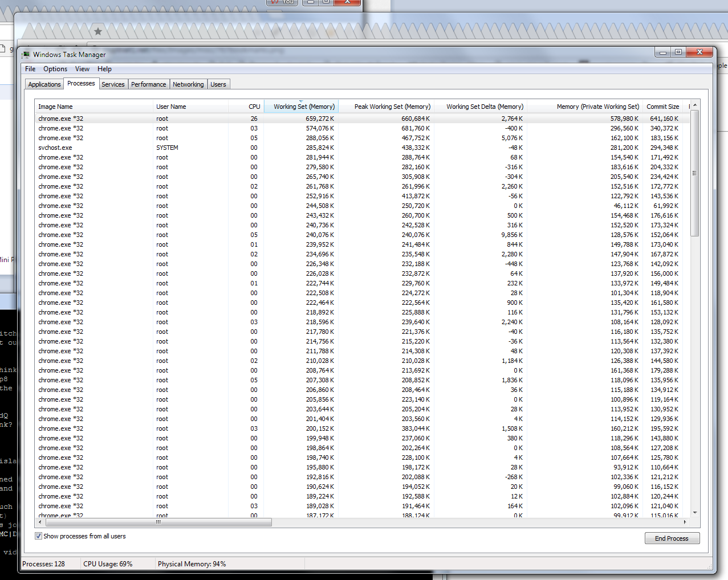Click the 46,112 K private working set value
The width and height of the screenshot is (728, 580).
click(626, 206)
